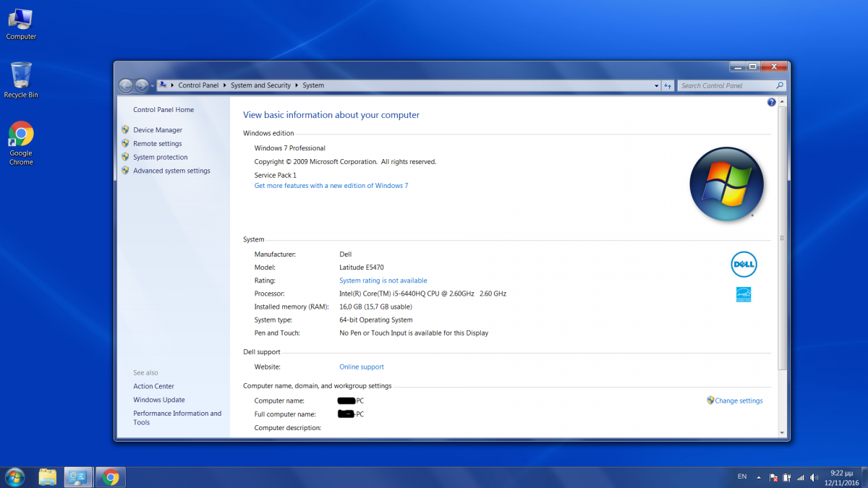
Task: Open the recent pages dropdown arrow
Action: (x=152, y=86)
